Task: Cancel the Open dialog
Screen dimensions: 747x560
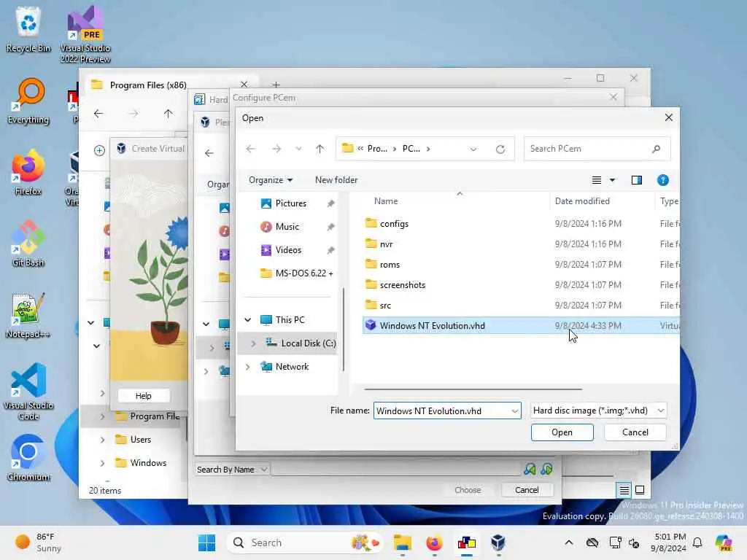Action: tap(635, 432)
